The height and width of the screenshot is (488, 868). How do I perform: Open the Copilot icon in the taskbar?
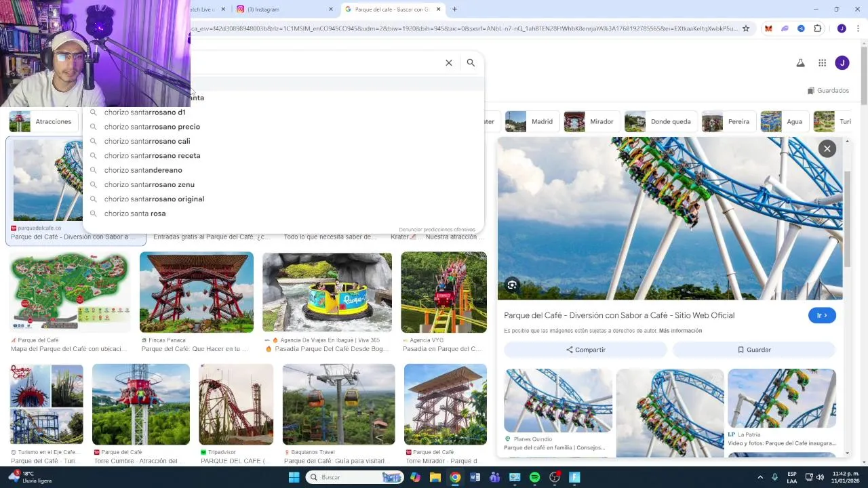(415, 477)
